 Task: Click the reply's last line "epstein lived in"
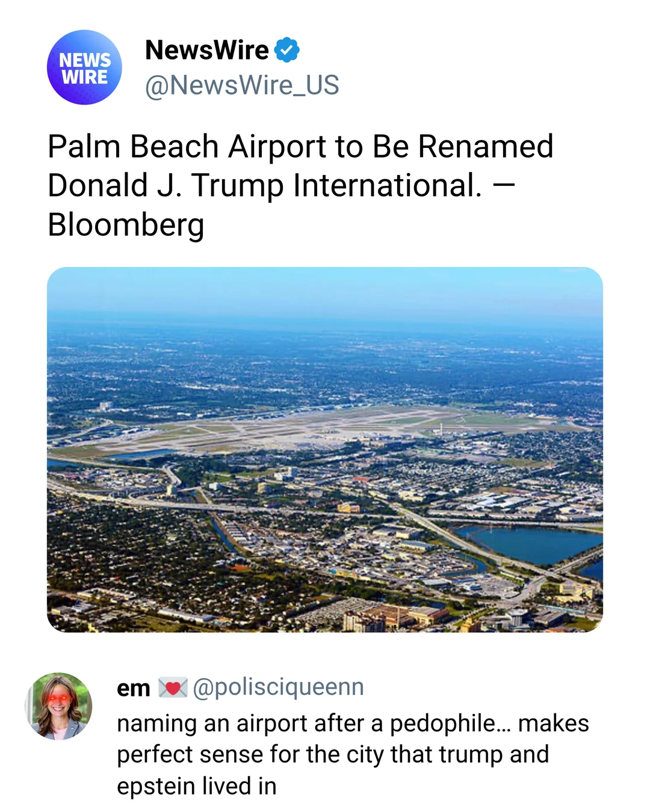[x=197, y=786]
